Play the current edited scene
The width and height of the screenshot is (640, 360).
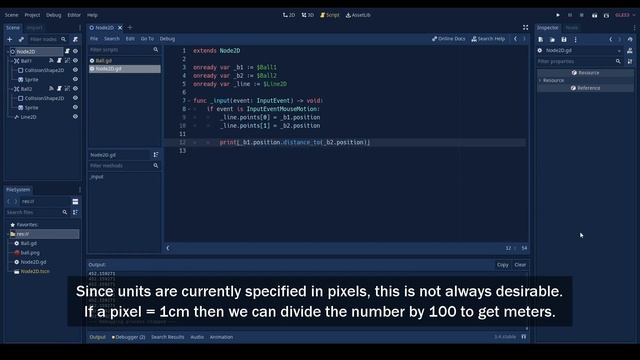pos(594,15)
